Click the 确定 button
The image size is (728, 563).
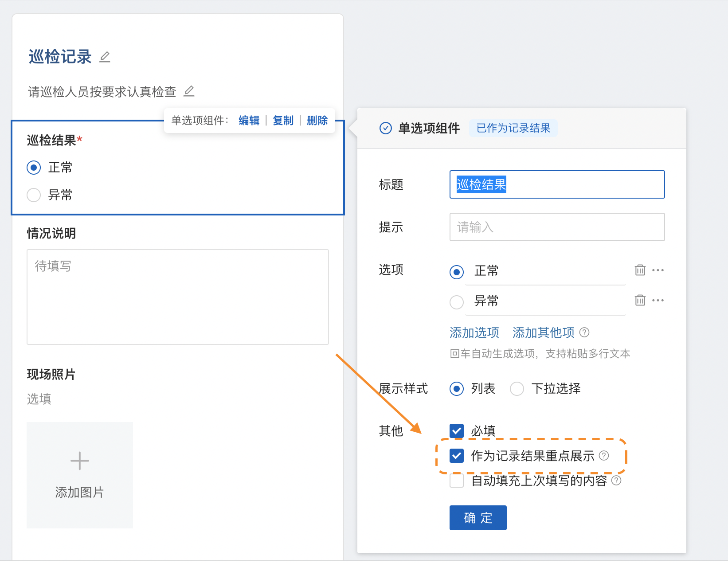tap(478, 518)
